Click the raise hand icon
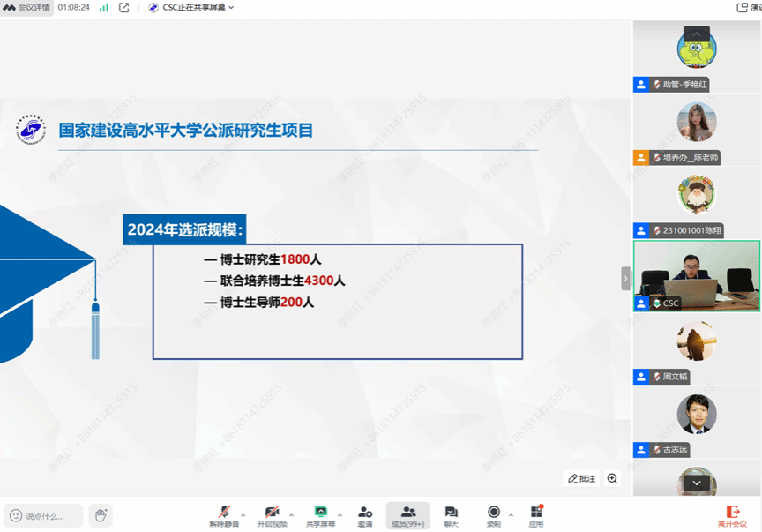762x532 pixels. click(101, 515)
